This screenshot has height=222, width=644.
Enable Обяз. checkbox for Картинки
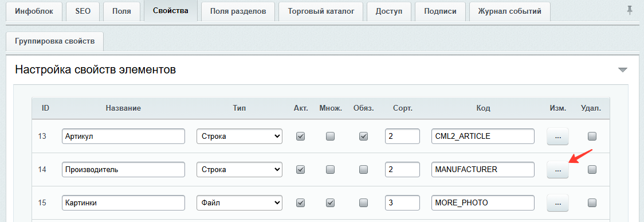tap(363, 202)
